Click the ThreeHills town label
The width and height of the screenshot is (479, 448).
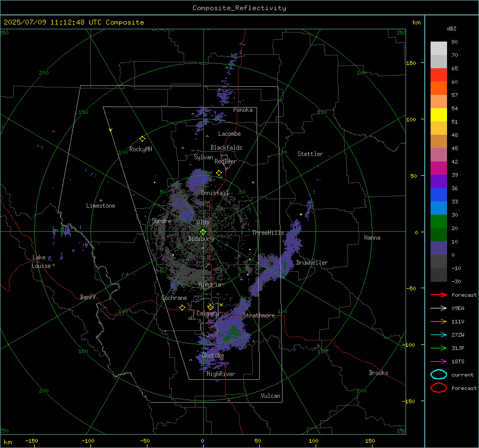click(x=268, y=233)
